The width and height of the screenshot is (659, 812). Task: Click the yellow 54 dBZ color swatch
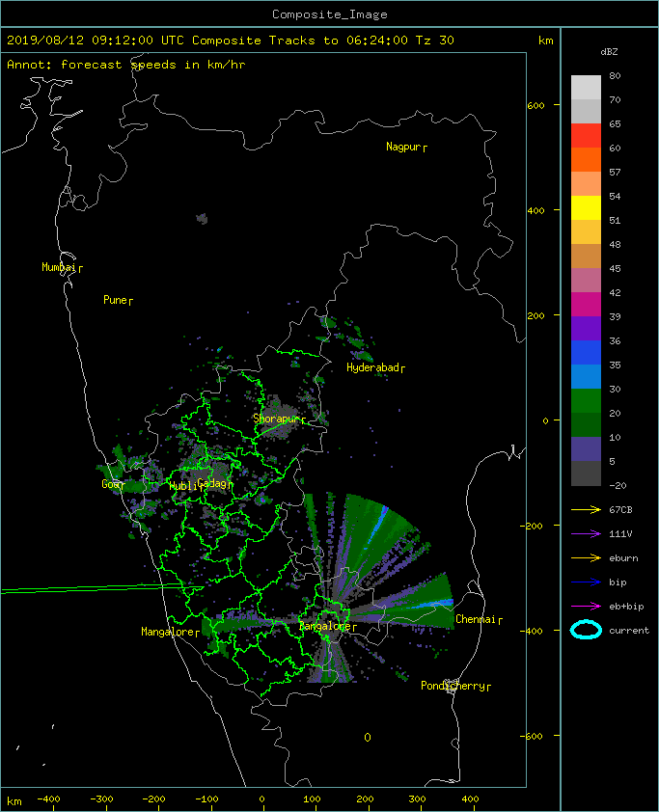coord(586,207)
